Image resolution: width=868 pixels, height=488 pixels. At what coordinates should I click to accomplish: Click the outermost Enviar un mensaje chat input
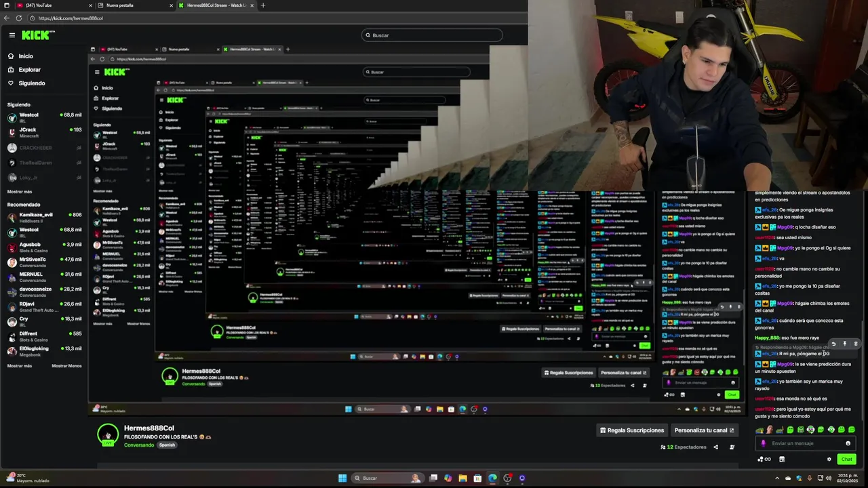coord(805,443)
